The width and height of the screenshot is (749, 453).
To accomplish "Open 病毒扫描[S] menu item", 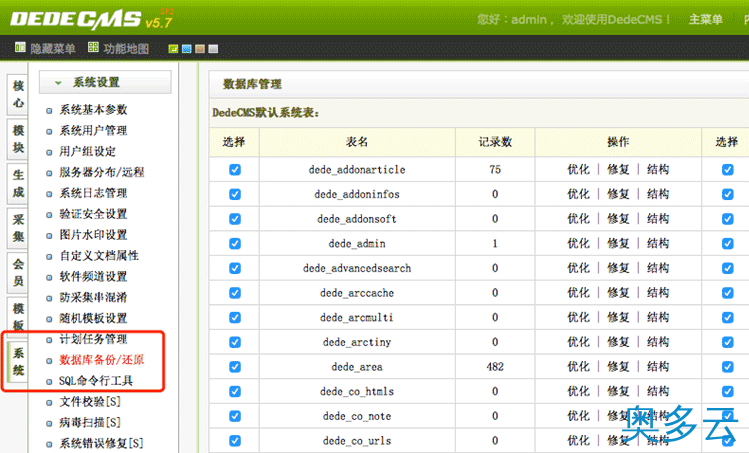I will pyautogui.click(x=90, y=422).
